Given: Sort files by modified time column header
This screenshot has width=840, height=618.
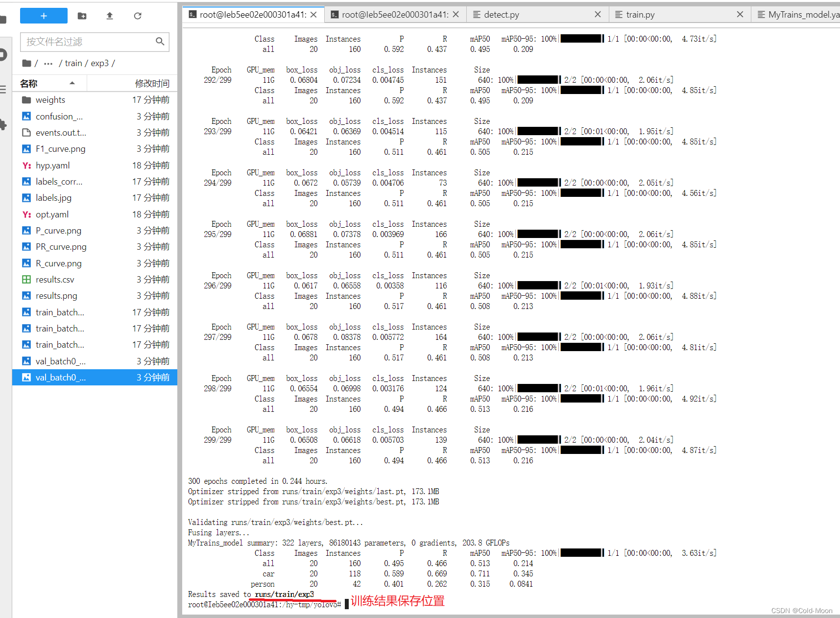Looking at the screenshot, I should point(132,83).
